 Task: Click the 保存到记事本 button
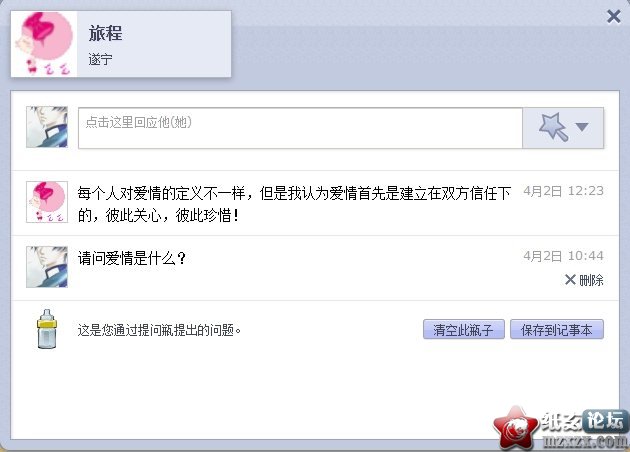557,329
